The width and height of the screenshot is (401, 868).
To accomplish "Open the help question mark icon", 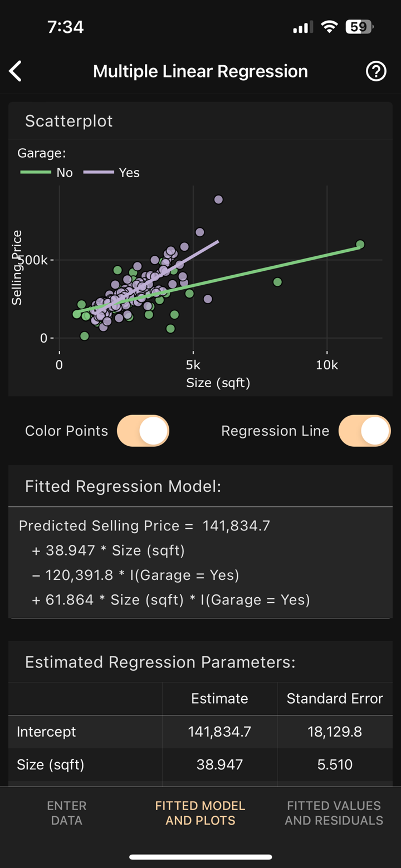I will tap(376, 71).
